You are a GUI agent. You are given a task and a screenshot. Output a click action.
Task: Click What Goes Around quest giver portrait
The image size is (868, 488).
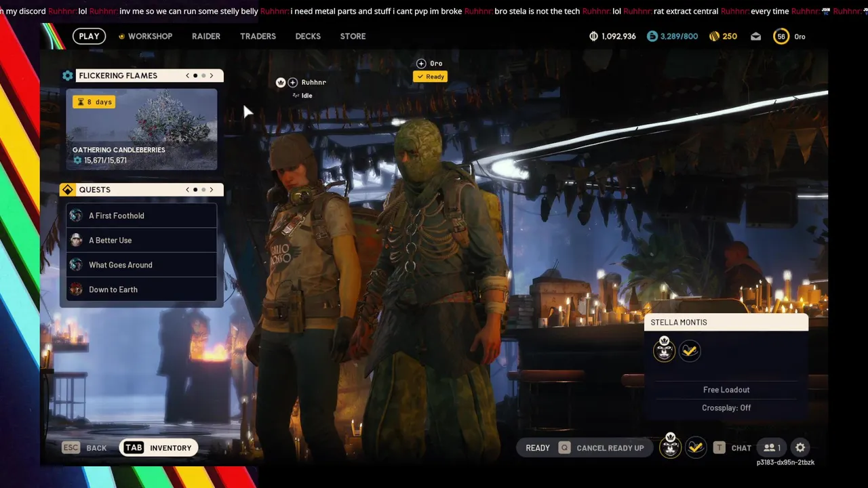(x=76, y=265)
